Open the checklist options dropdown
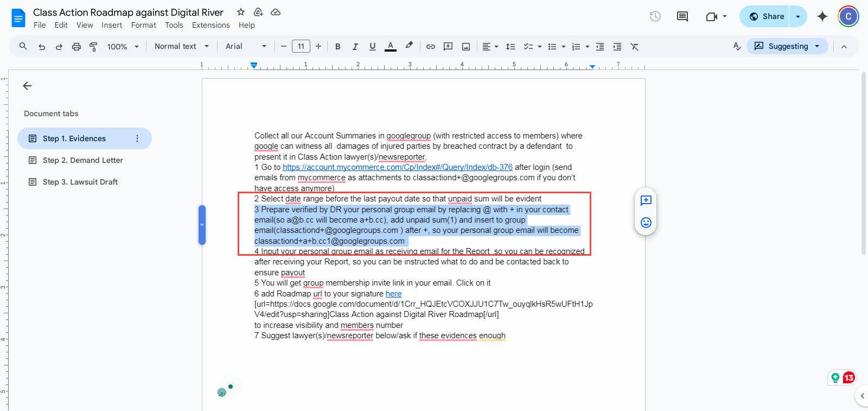868x411 pixels. click(533, 47)
